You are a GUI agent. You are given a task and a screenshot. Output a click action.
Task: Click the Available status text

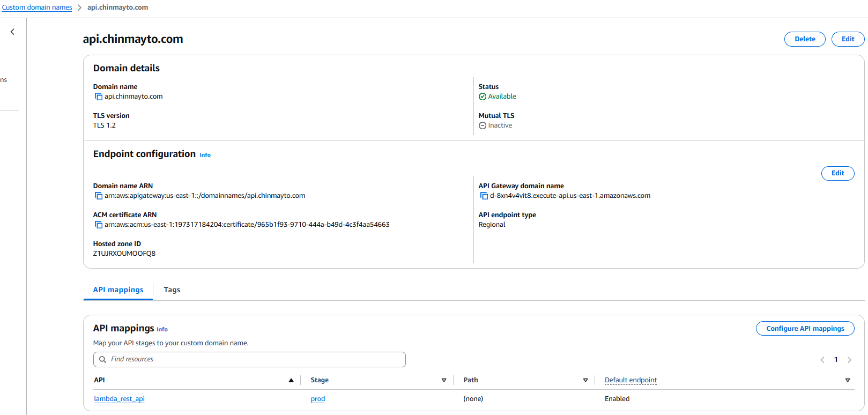click(502, 97)
